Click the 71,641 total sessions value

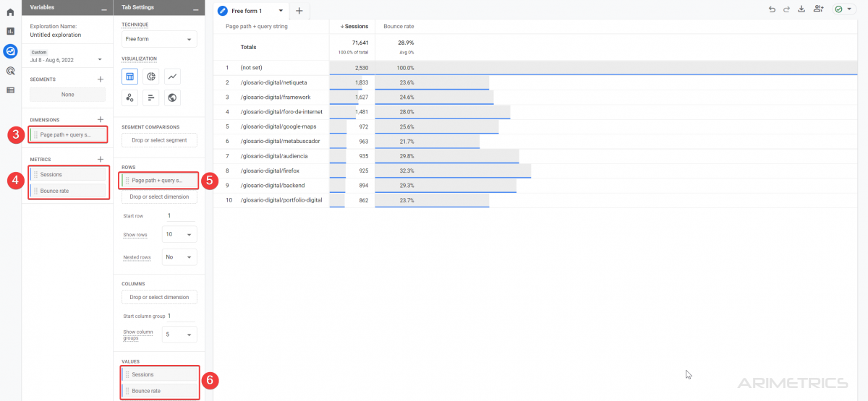[359, 43]
